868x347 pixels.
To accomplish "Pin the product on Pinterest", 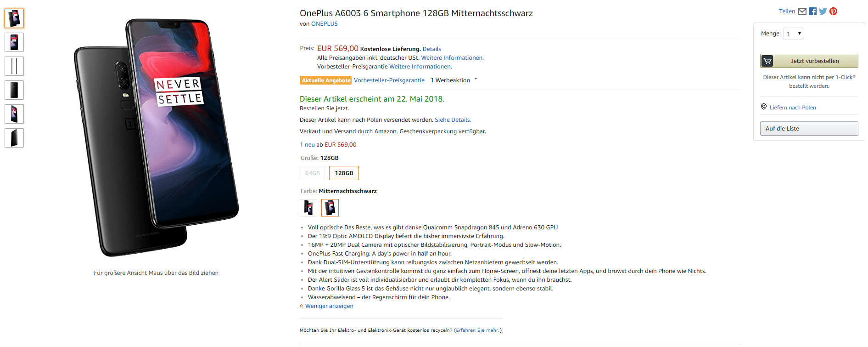I will click(833, 11).
